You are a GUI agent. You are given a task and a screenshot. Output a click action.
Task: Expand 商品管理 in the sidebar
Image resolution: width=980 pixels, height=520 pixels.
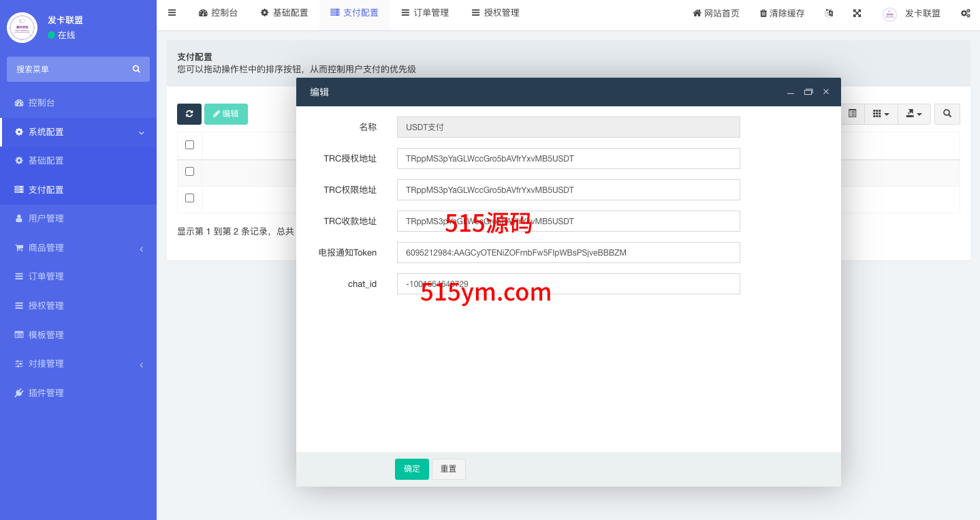tap(78, 248)
